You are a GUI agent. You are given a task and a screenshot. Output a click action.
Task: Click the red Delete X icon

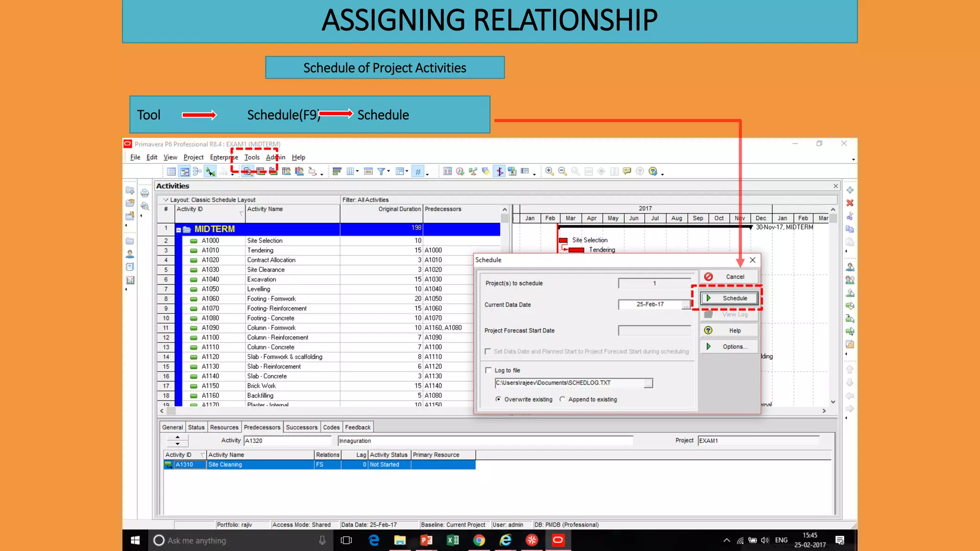(x=850, y=203)
